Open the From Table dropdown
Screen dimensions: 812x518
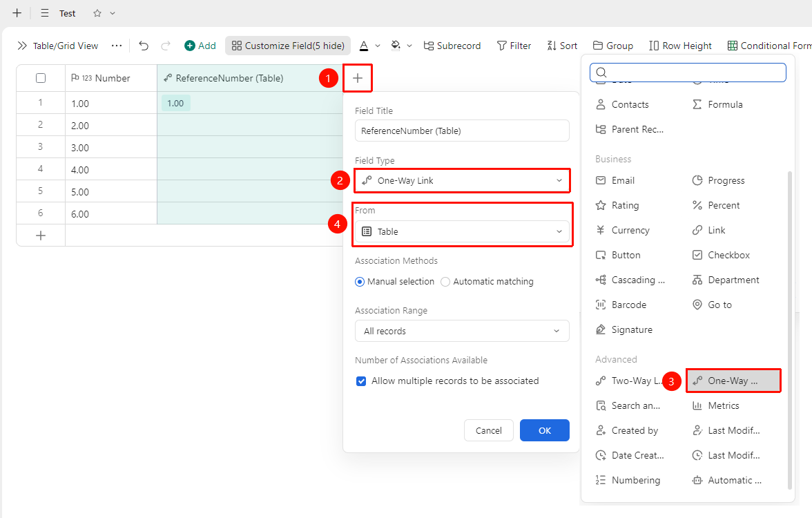coord(462,231)
